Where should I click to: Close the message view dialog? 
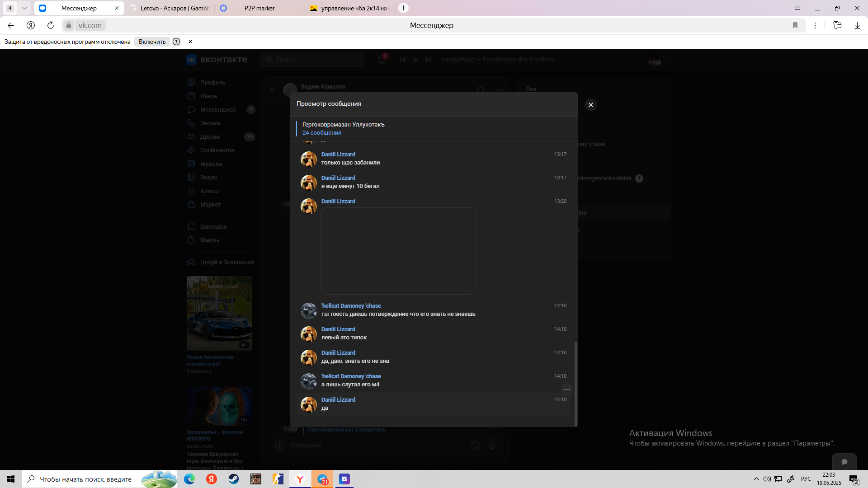point(590,105)
